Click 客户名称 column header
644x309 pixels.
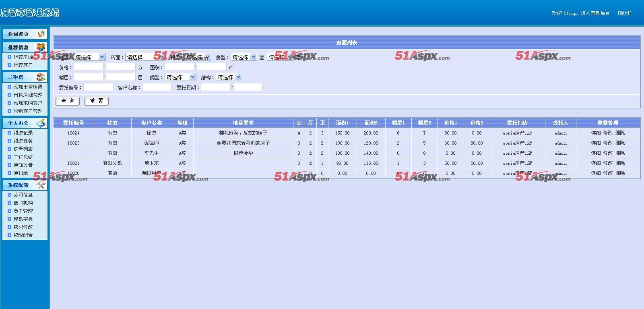point(152,122)
